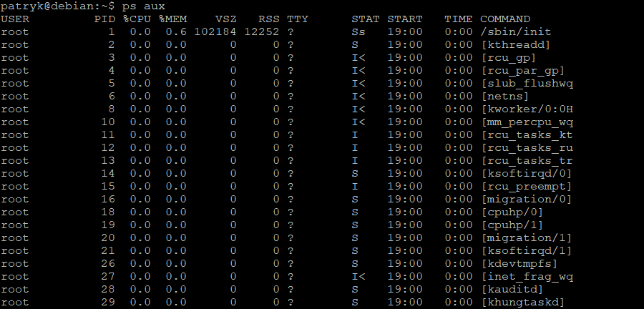Click the COMMAND column header
The width and height of the screenshot is (644, 309).
point(505,19)
